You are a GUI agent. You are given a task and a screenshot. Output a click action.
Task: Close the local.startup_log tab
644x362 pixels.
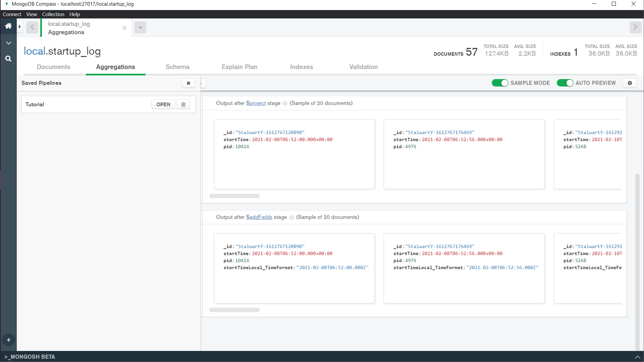(124, 27)
